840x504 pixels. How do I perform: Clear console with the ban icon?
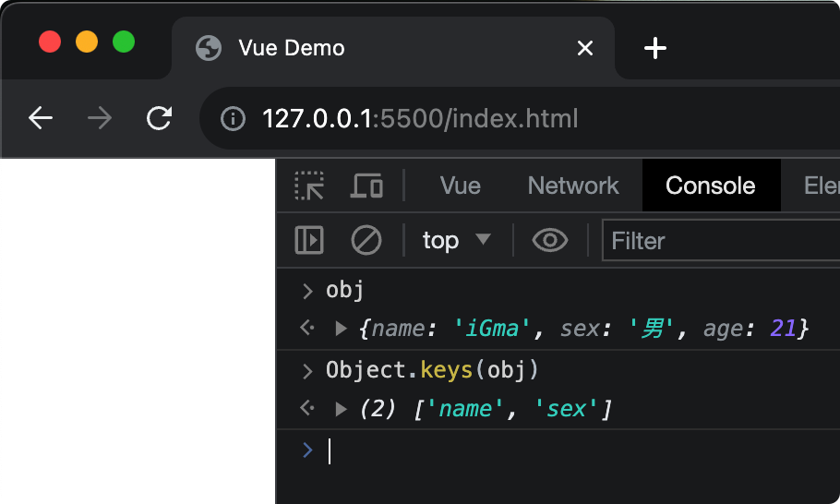(366, 241)
